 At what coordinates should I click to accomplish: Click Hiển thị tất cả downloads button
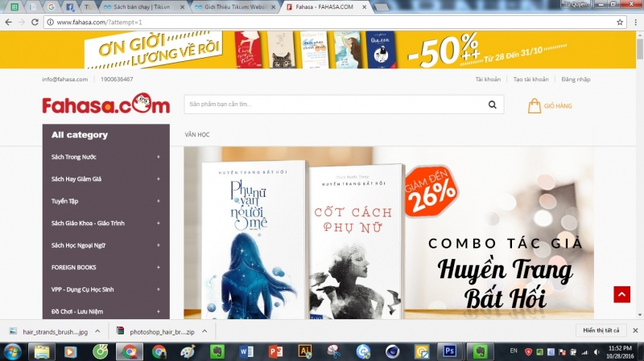601,330
